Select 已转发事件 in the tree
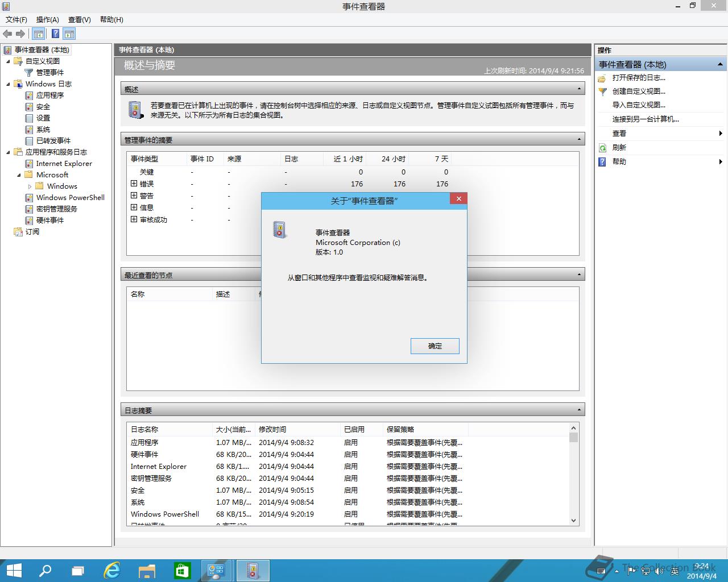 coord(53,140)
